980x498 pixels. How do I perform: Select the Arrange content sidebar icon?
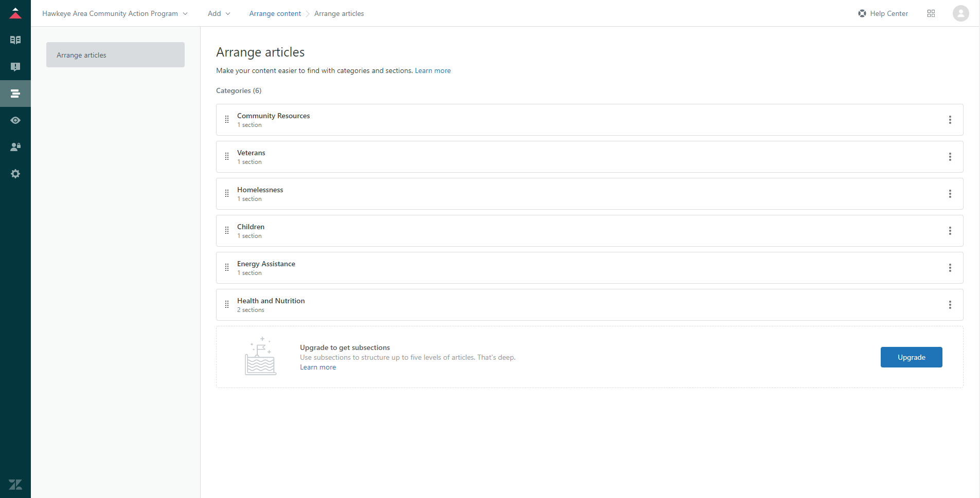point(15,94)
